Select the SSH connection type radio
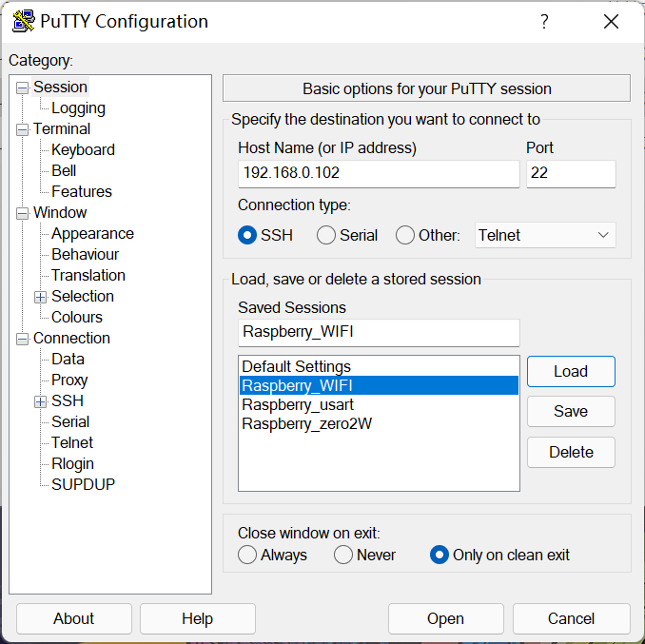This screenshot has width=645, height=644. pyautogui.click(x=247, y=235)
